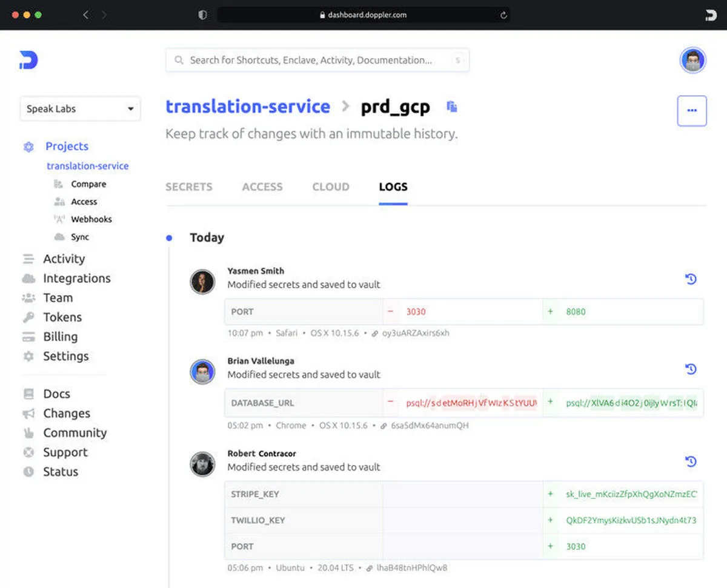The image size is (727, 588).
Task: Click the Doppler logo in sidebar
Action: point(28,61)
